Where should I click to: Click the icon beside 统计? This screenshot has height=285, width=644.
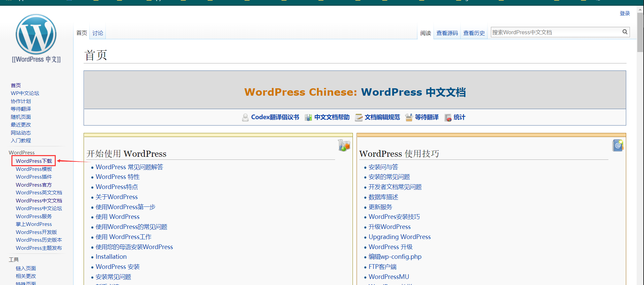(448, 117)
